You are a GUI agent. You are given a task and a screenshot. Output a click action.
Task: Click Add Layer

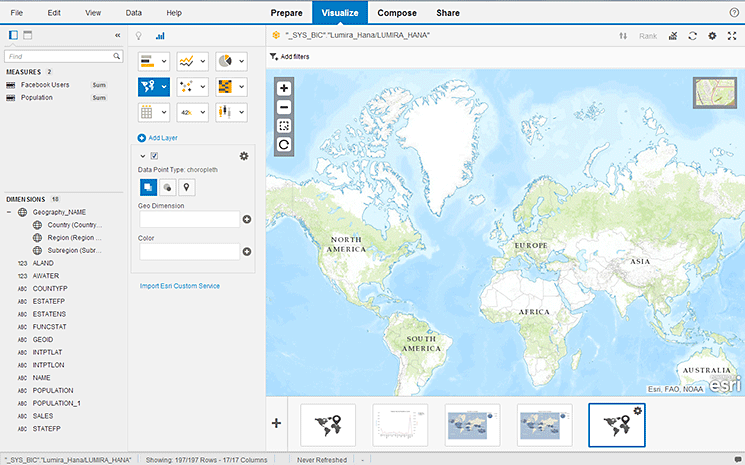(x=162, y=136)
